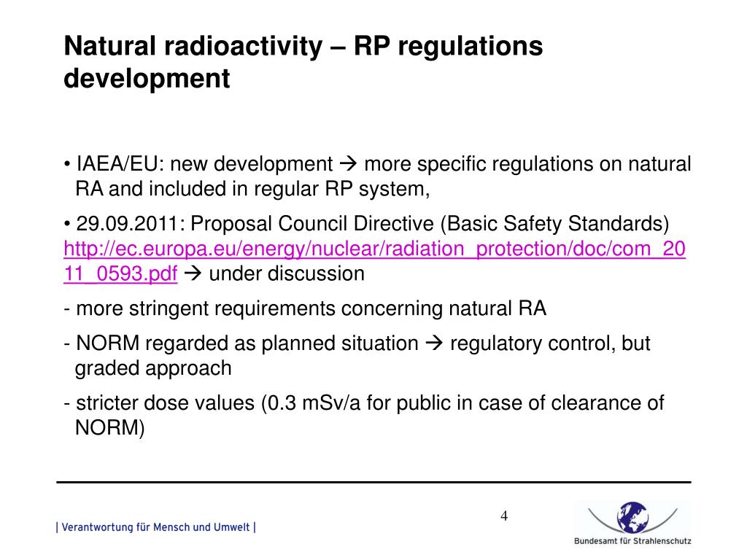Click the 'Bundesamt für Strahlenschutz' caption

coord(632,541)
